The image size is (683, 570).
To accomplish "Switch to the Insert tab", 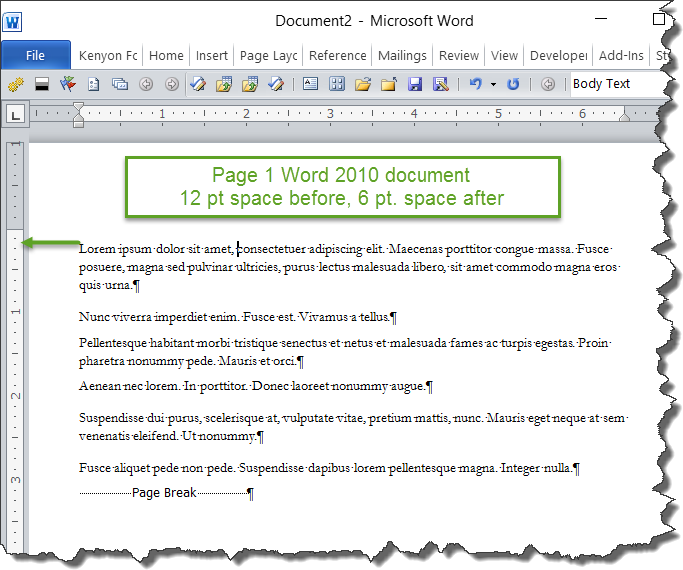I will point(212,55).
